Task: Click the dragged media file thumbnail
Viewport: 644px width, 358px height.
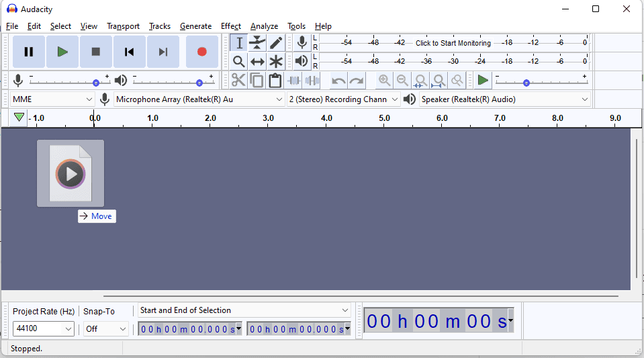Action: [x=71, y=173]
